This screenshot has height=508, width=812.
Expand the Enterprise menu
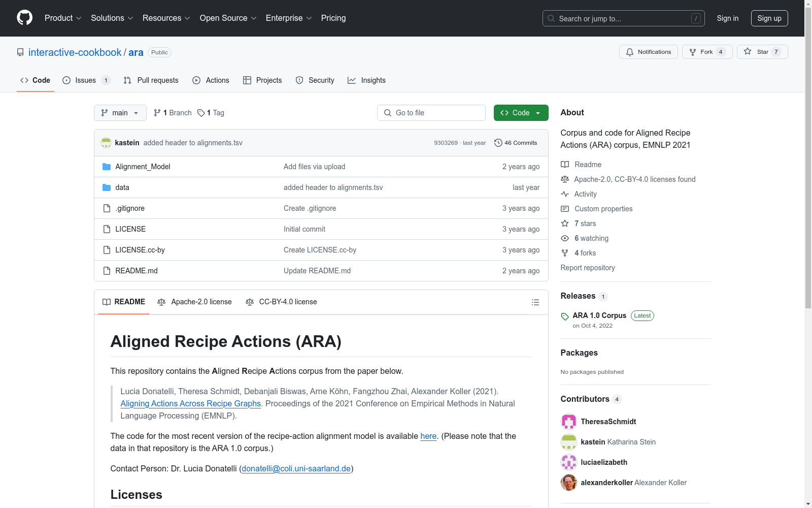(x=289, y=18)
